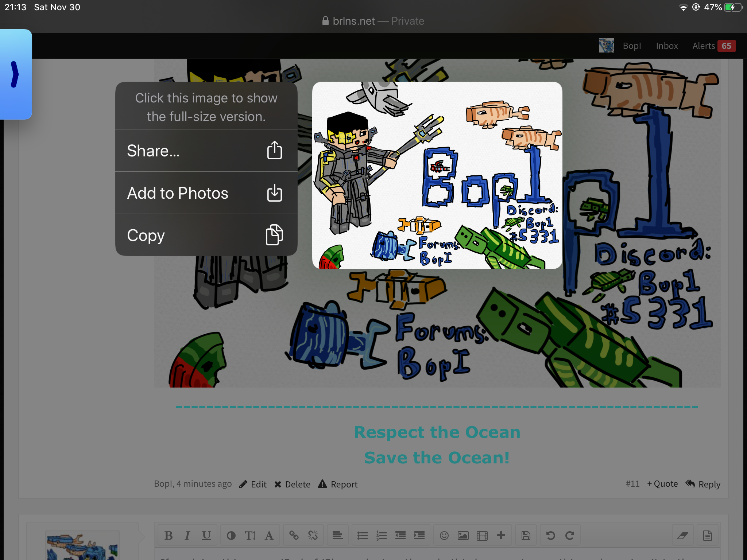747x560 pixels.
Task: Click the 'Respect the Ocean' signature text
Action: (x=437, y=432)
